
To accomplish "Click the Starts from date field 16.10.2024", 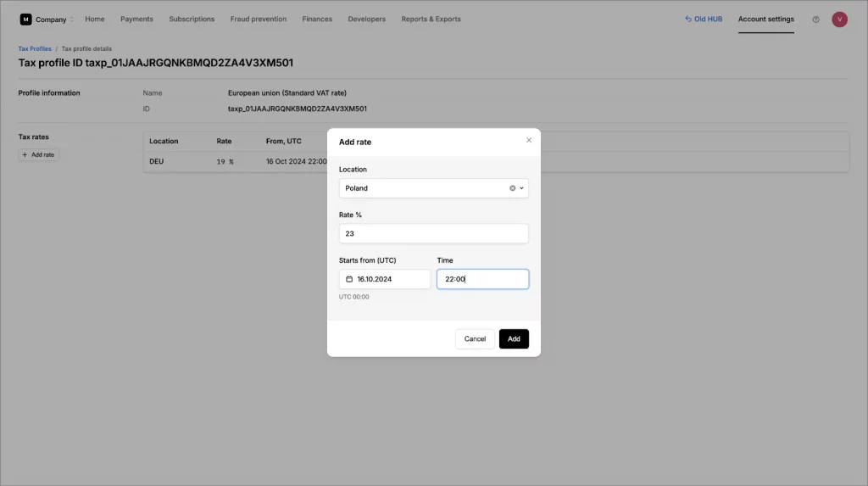I will pos(385,279).
